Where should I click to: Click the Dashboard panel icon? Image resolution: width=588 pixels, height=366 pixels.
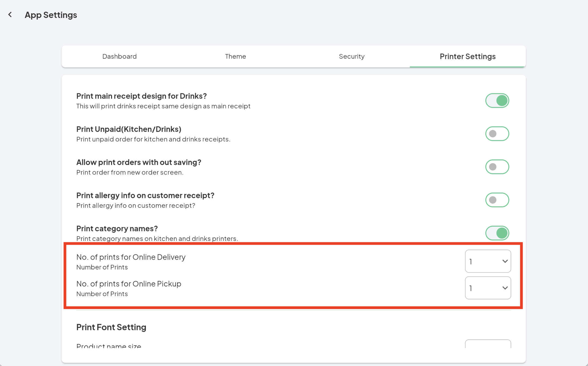tap(120, 56)
